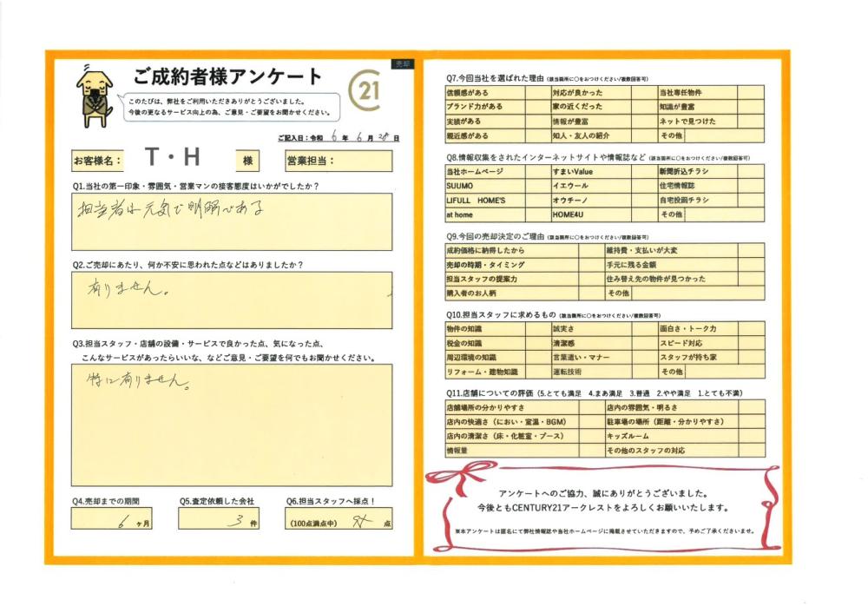Click the Q2 answer box with ありません
This screenshot has height=613, width=868.
231,299
